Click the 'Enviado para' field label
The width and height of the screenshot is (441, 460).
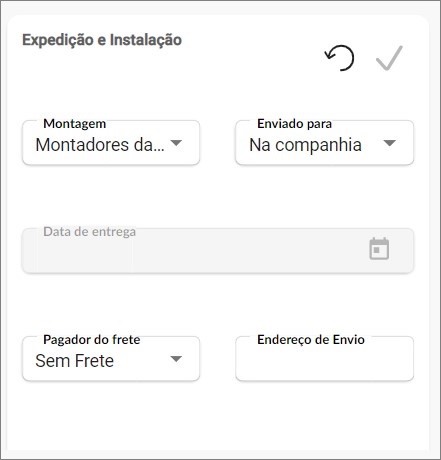click(294, 124)
